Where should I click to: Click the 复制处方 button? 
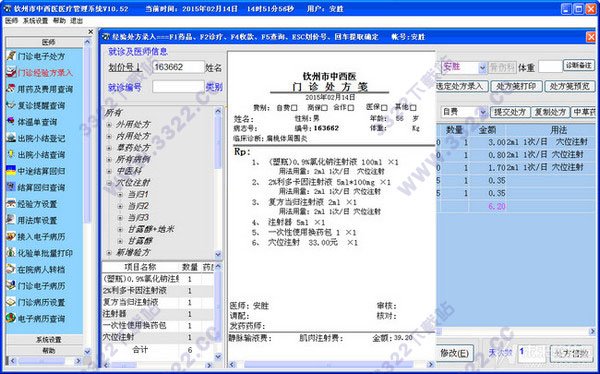[550, 112]
